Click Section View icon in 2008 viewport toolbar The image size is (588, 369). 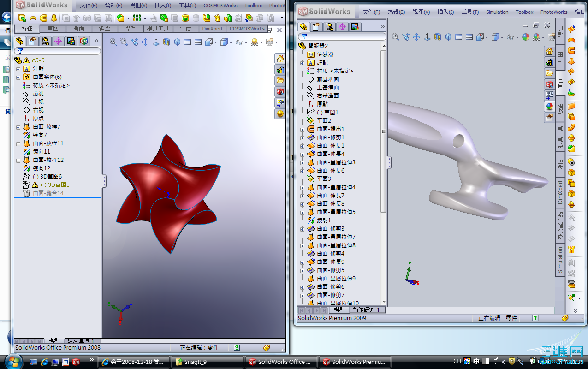[166, 42]
